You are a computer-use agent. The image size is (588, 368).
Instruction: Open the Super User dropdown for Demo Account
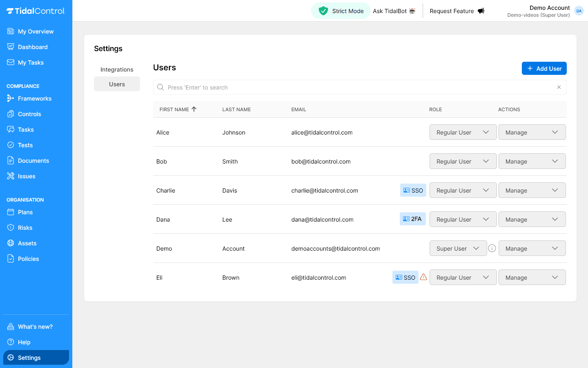458,248
